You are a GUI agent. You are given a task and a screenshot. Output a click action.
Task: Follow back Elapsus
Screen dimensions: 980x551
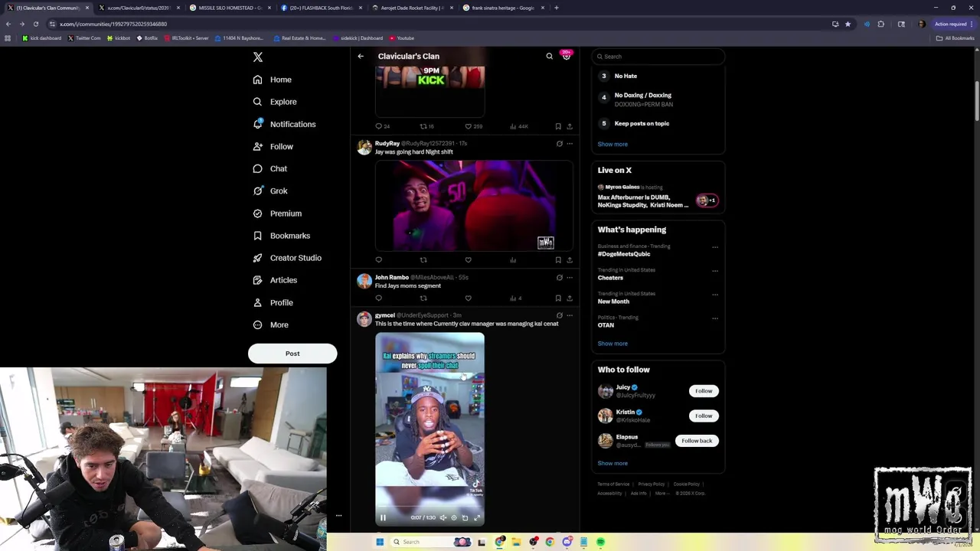tap(697, 441)
